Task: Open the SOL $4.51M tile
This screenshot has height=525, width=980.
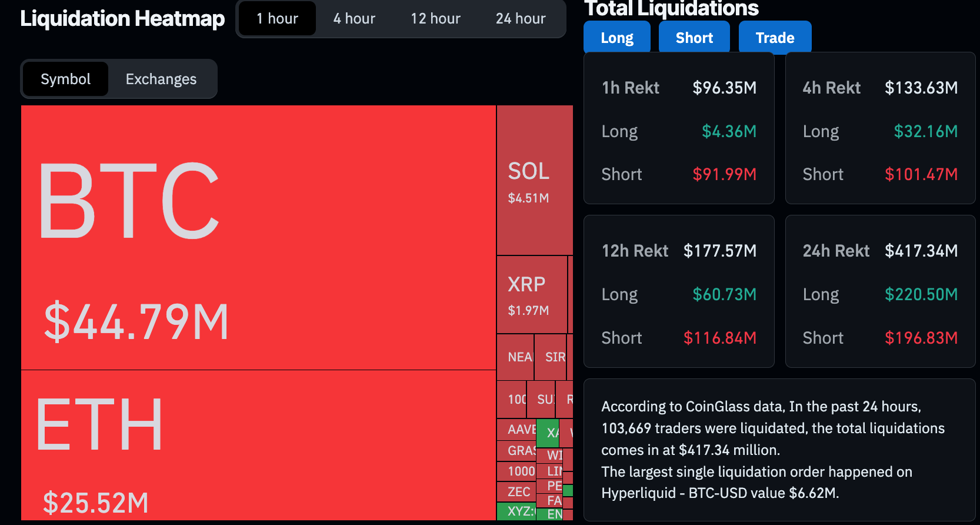Action: (x=534, y=180)
